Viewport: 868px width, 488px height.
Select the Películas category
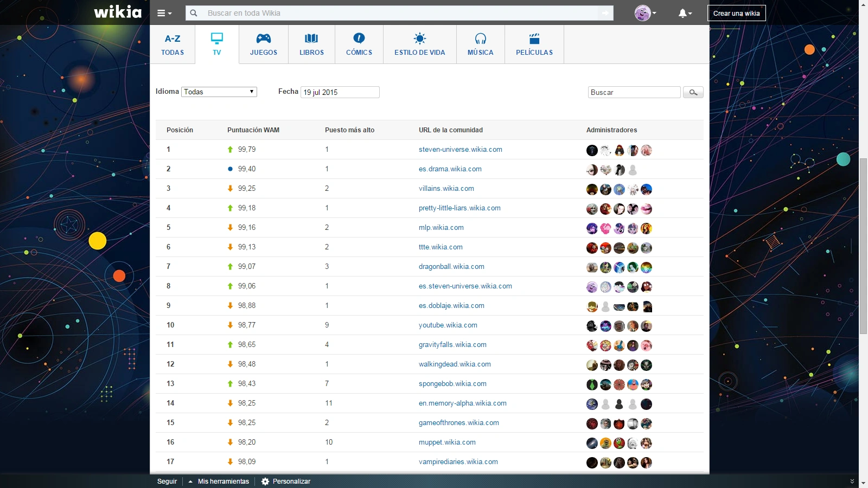534,44
